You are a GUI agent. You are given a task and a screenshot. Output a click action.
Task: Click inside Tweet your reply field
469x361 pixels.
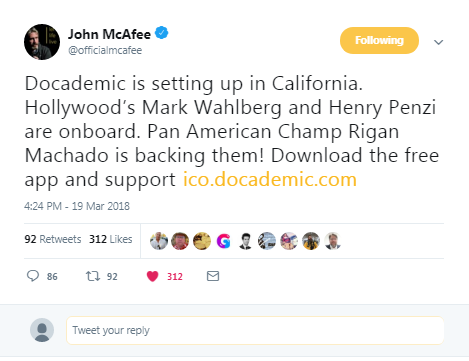(x=255, y=330)
